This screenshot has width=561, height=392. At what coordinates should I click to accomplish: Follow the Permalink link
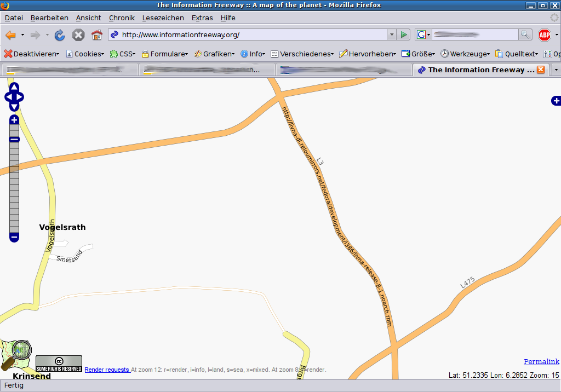coord(541,361)
